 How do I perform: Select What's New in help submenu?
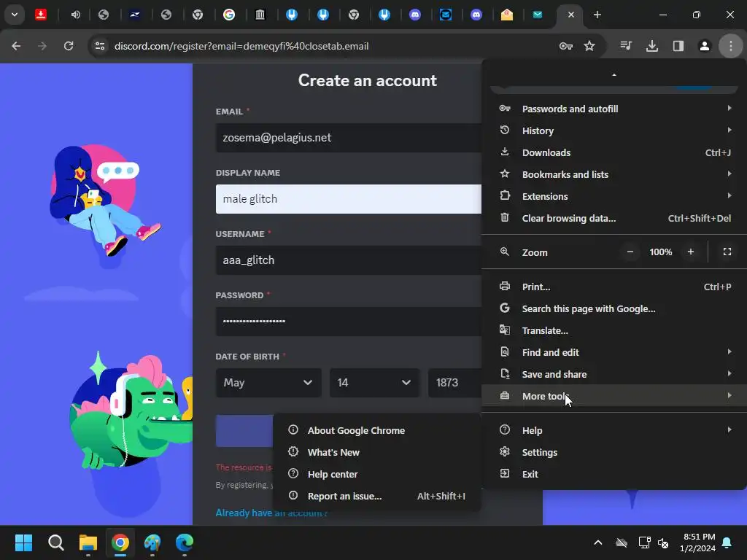point(377,452)
